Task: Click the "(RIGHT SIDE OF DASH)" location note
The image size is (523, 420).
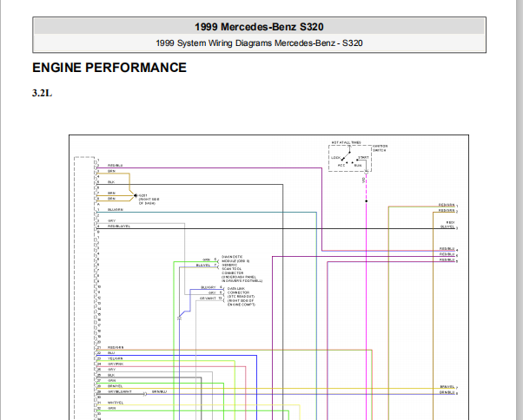Action: [149, 201]
